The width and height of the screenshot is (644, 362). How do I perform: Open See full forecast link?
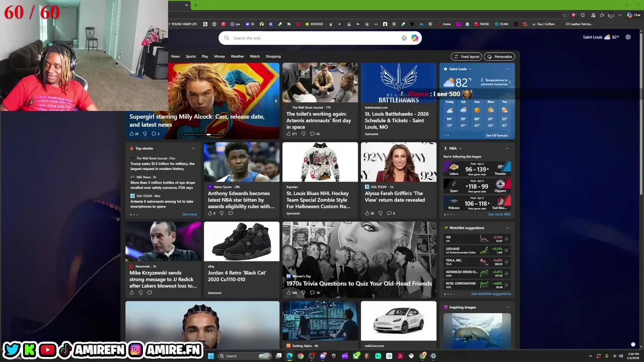click(497, 135)
